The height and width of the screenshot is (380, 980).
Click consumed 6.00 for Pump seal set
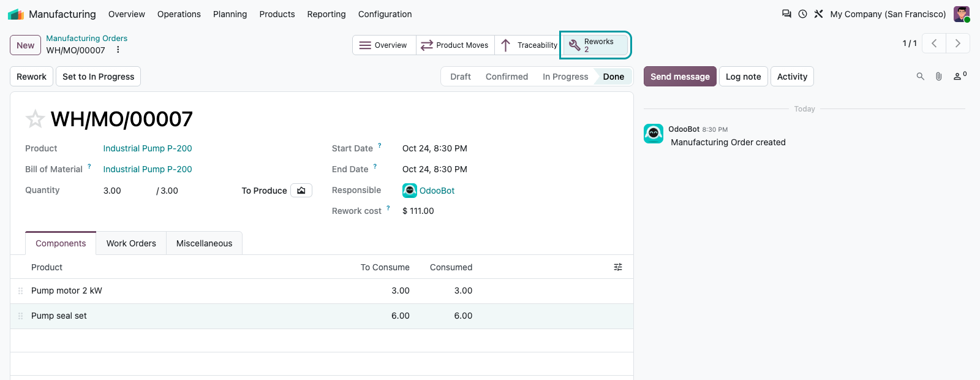point(463,316)
